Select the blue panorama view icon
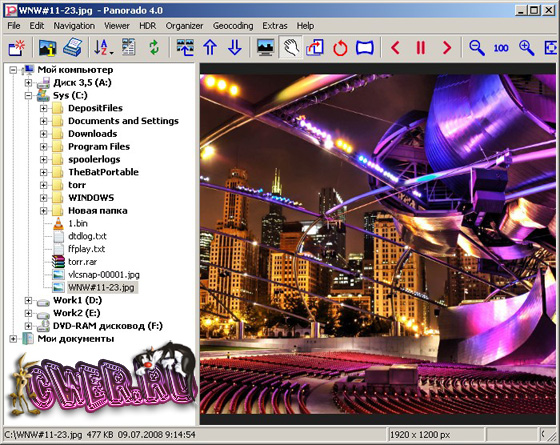This screenshot has height=445, width=560. click(x=365, y=48)
